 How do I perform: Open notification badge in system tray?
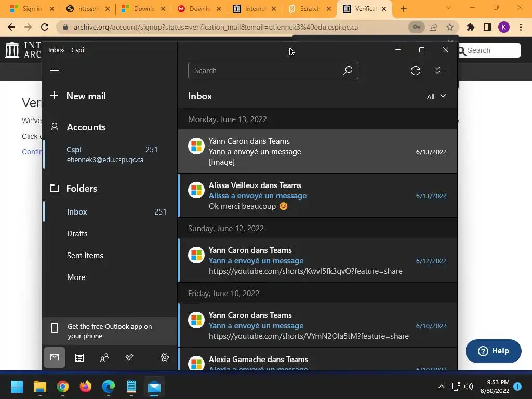pyautogui.click(x=517, y=387)
